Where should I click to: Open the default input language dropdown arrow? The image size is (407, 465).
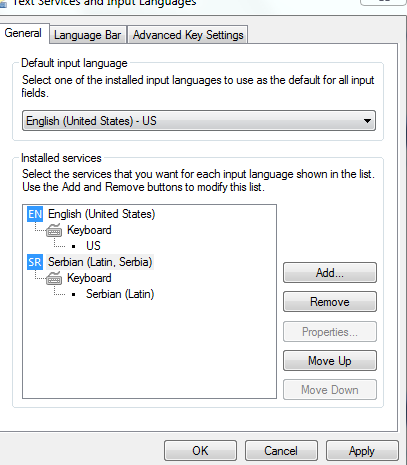click(x=367, y=121)
